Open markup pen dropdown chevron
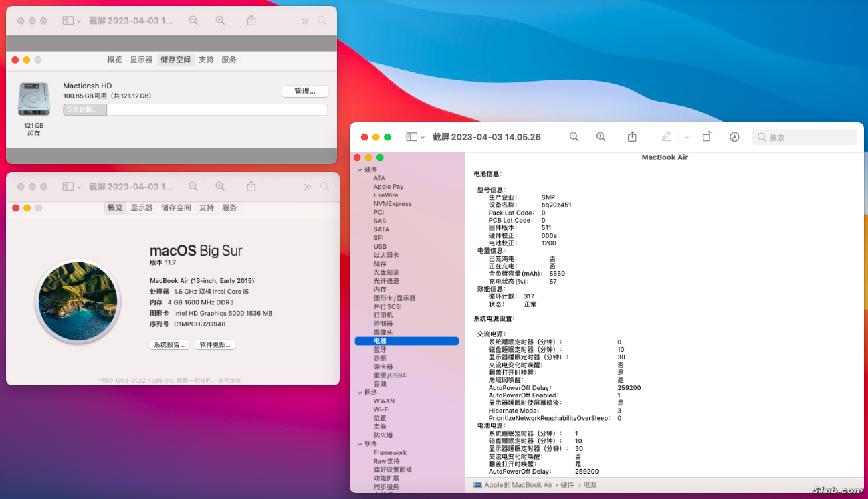 pyautogui.click(x=686, y=138)
